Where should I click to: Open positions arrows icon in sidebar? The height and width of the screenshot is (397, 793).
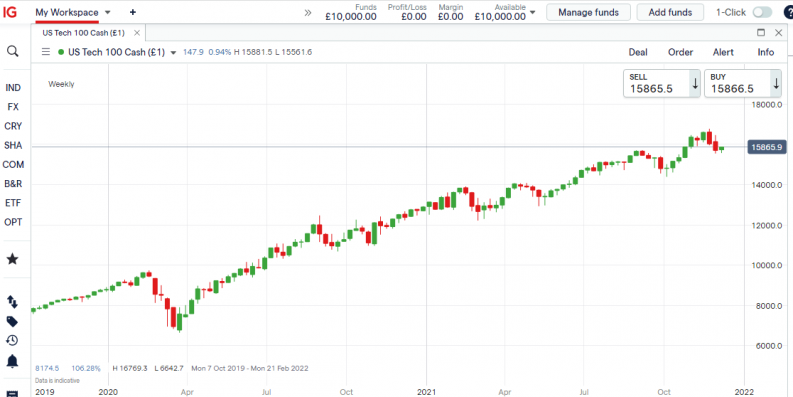12,302
